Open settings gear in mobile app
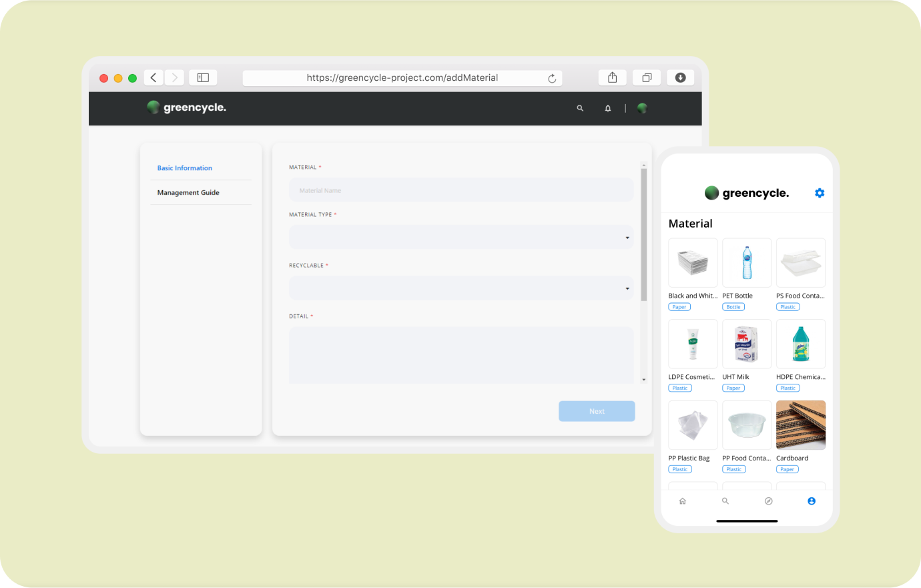 tap(820, 193)
